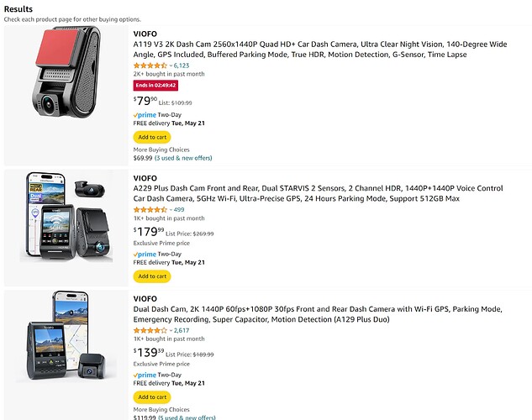
Task: View the A119 V3 product image
Action: click(x=66, y=82)
